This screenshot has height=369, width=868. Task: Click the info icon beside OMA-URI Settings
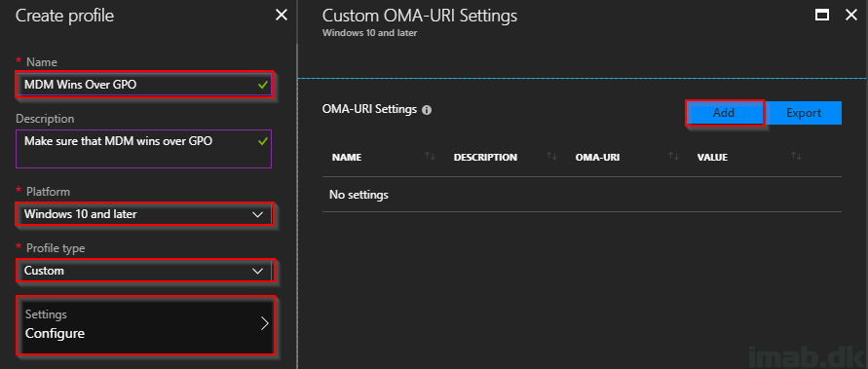click(x=427, y=110)
